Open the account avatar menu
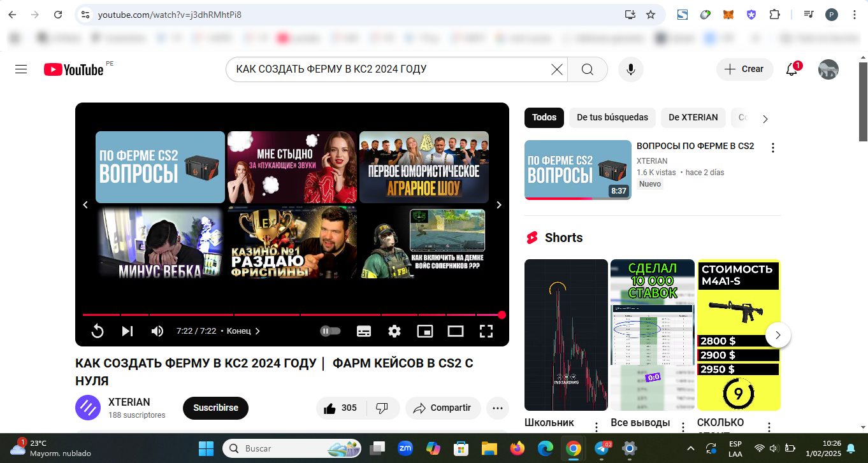Screen dimensions: 868x463 pos(828,69)
